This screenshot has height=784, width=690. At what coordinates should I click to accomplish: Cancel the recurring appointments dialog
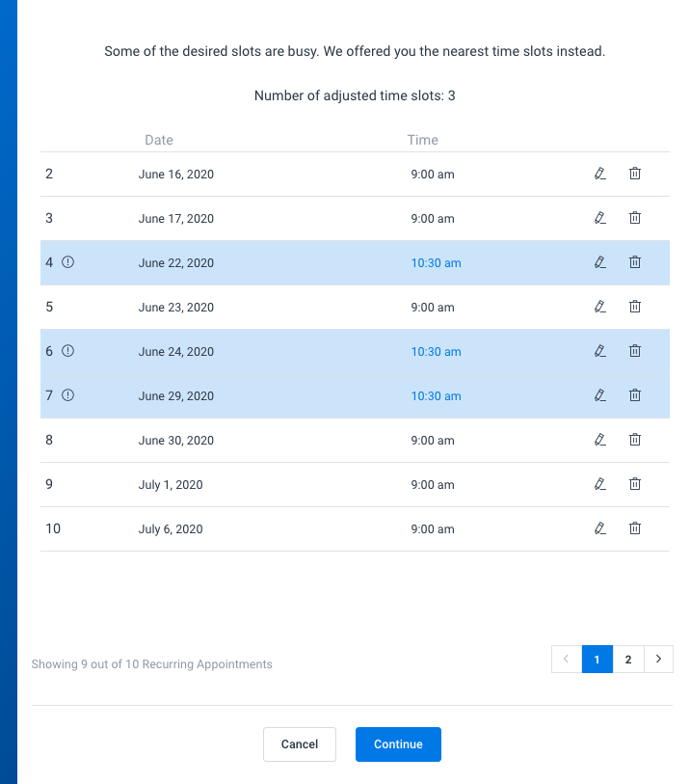click(x=299, y=743)
